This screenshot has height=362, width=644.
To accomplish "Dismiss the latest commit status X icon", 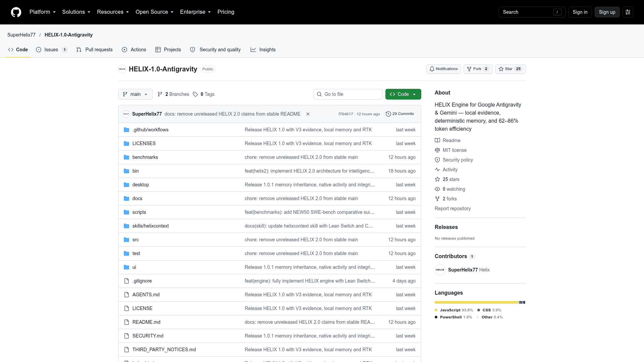I will click(x=308, y=114).
